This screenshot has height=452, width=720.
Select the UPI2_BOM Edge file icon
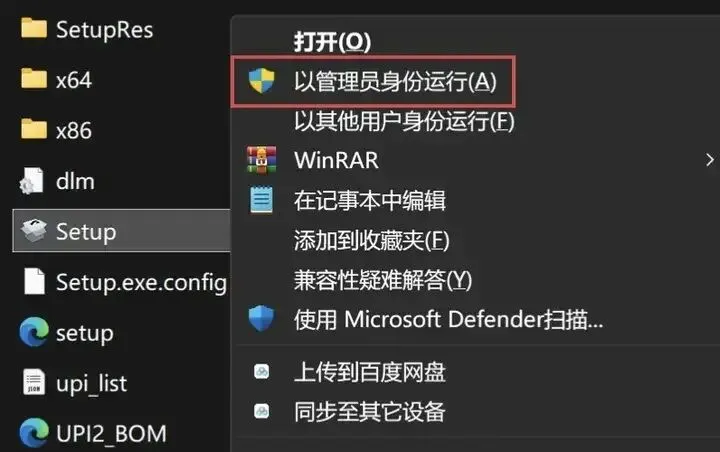pos(34,433)
